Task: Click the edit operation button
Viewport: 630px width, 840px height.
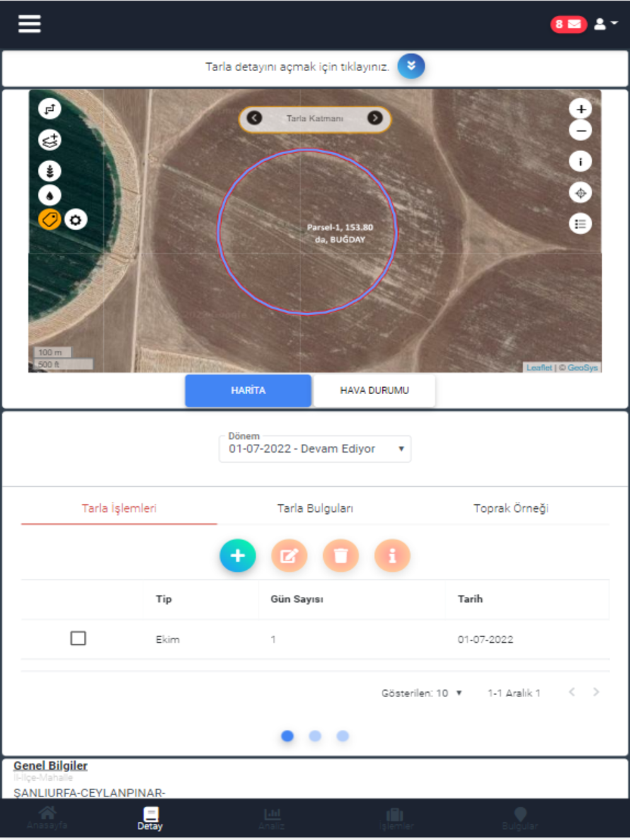Action: 289,555
